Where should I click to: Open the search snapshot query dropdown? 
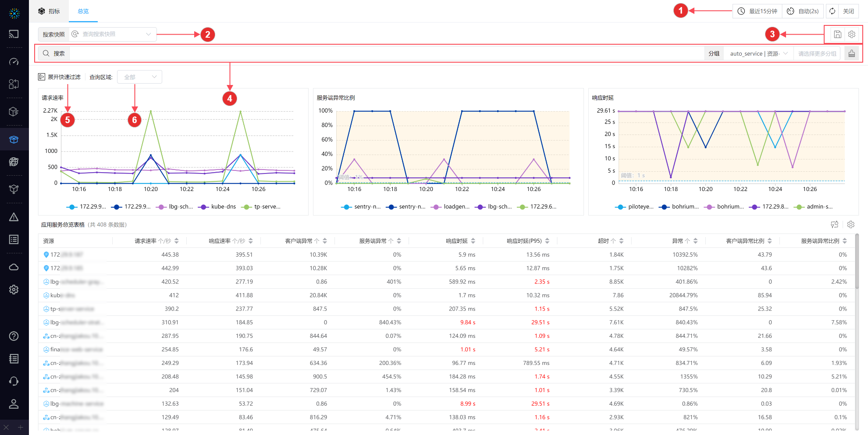point(113,34)
